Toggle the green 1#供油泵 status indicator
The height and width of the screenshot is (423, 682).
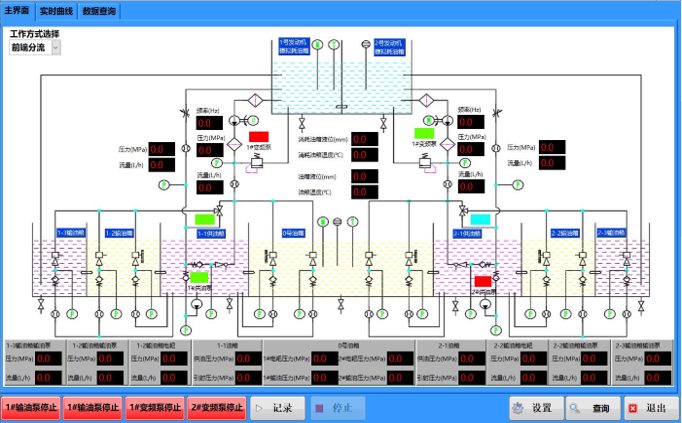click(x=199, y=277)
